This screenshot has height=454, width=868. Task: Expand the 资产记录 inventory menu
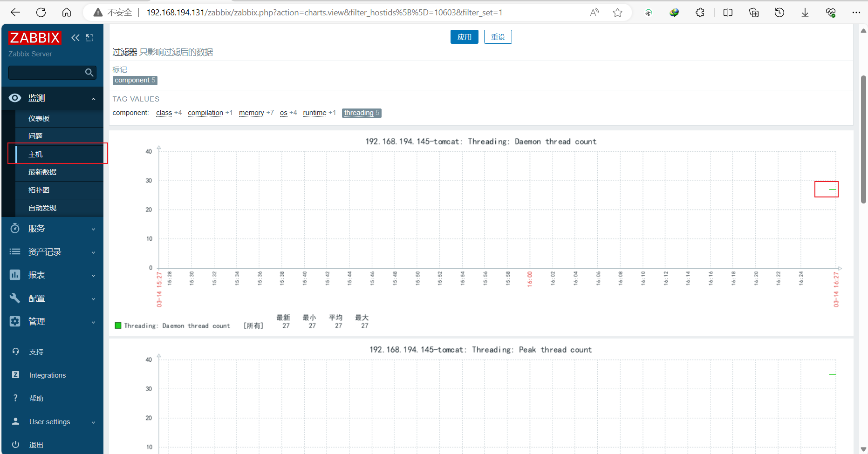53,252
